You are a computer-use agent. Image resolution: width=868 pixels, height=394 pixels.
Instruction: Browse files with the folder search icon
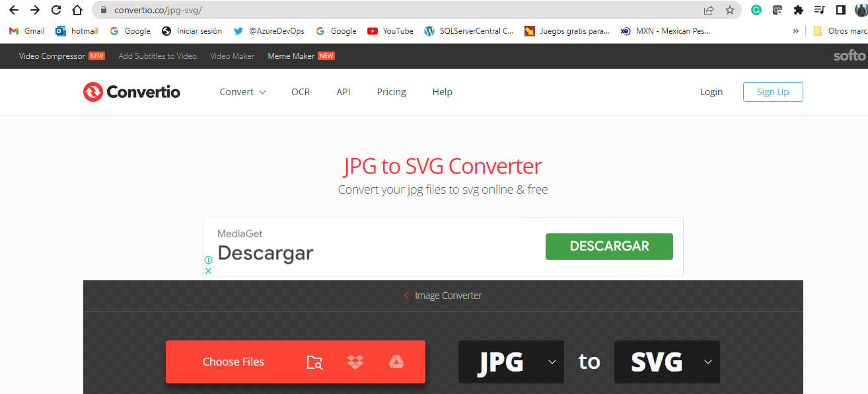(x=314, y=362)
